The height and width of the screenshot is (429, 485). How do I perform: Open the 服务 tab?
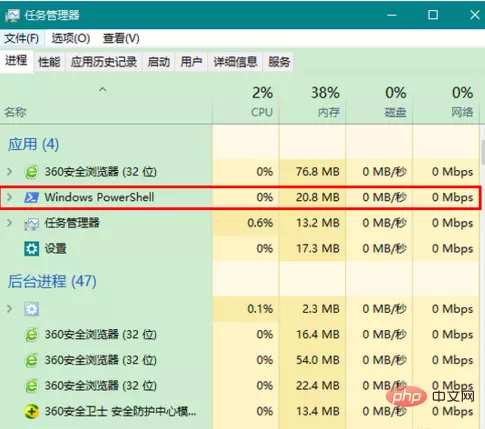(x=279, y=62)
